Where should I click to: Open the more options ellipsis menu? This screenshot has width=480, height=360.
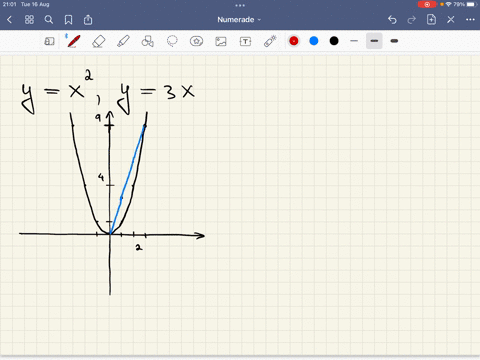click(x=470, y=20)
